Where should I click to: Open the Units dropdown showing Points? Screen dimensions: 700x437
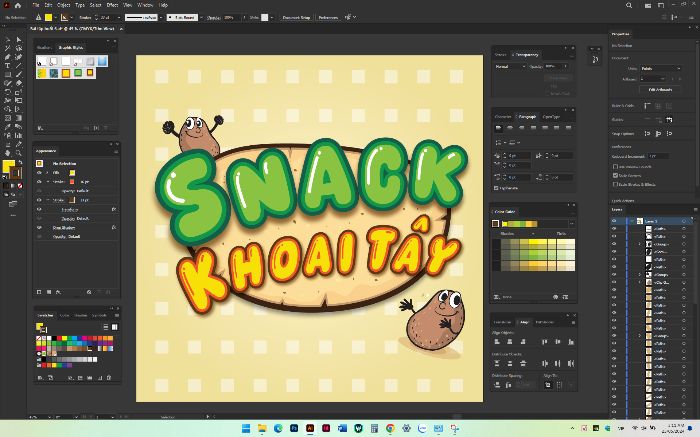coord(661,68)
